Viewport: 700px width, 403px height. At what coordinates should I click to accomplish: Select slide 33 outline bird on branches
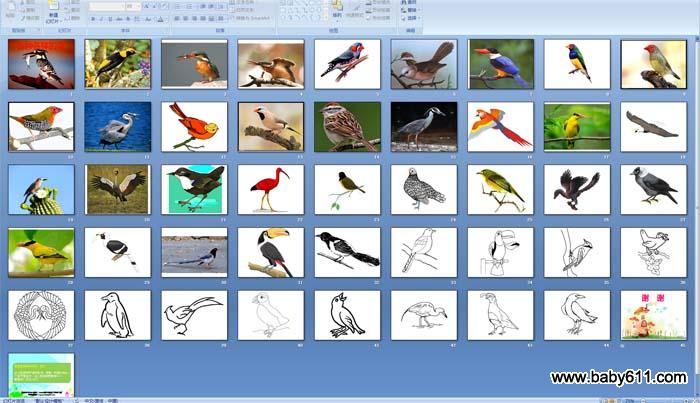(424, 253)
